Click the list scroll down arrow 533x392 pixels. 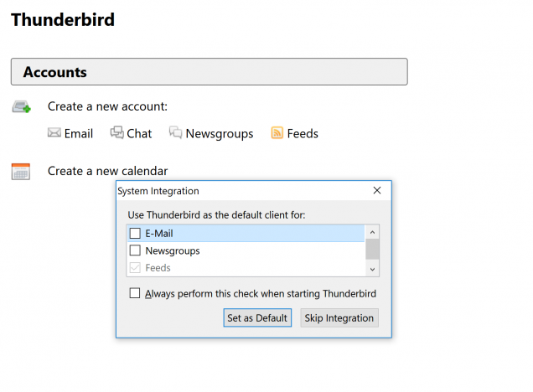[x=372, y=270]
